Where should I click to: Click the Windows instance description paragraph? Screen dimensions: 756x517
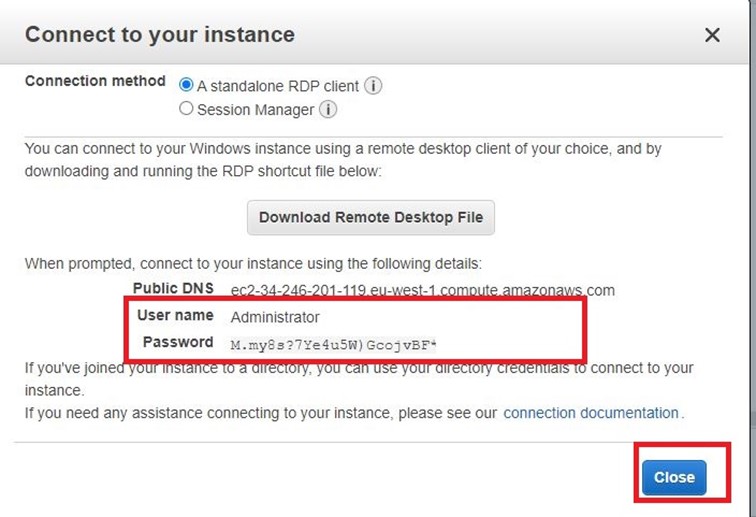[x=343, y=160]
